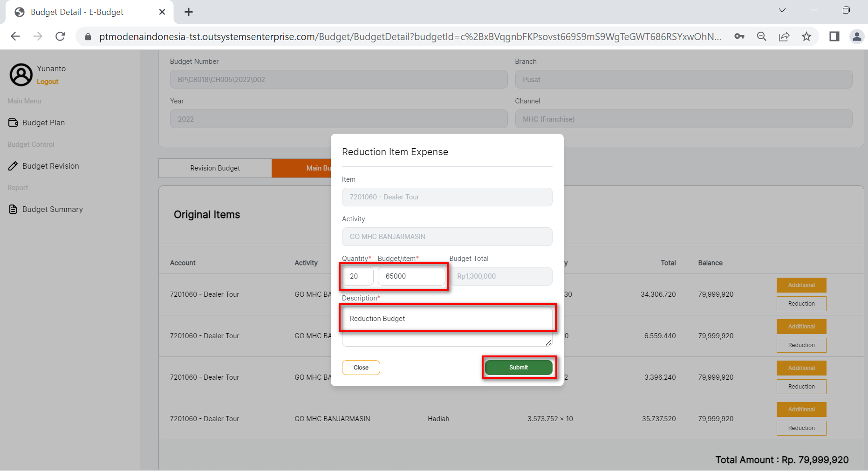This screenshot has width=868, height=471.
Task: Select the Main Budget tab
Action: [301, 168]
